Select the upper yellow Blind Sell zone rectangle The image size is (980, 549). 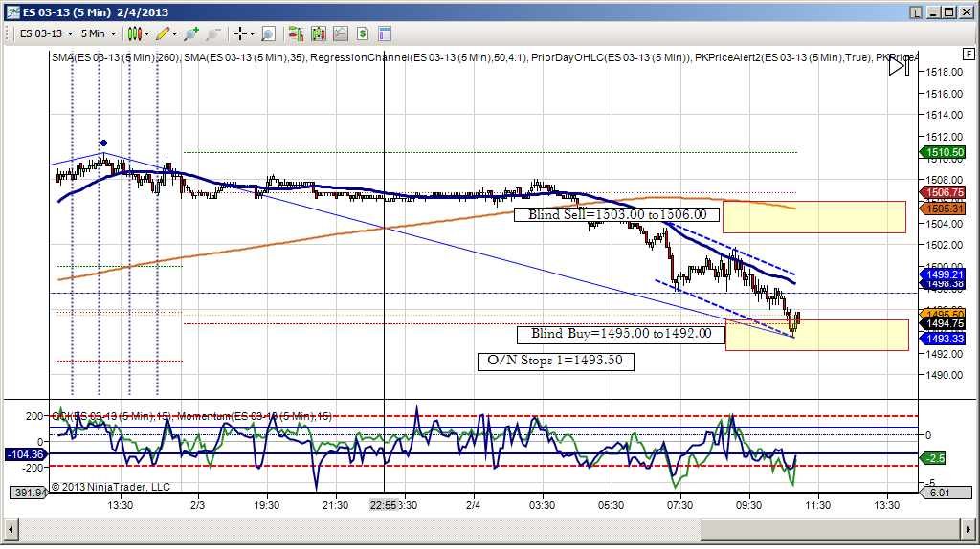click(814, 217)
